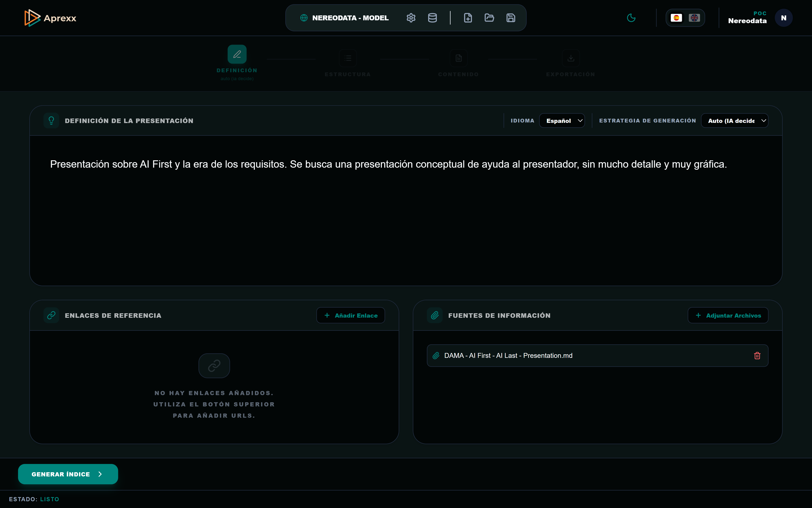This screenshot has height=508, width=812.
Task: Open the database icon in top toolbar
Action: click(x=433, y=18)
